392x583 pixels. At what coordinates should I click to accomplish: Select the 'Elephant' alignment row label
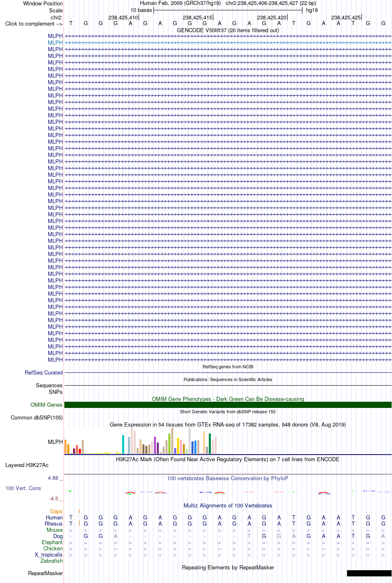(52, 542)
